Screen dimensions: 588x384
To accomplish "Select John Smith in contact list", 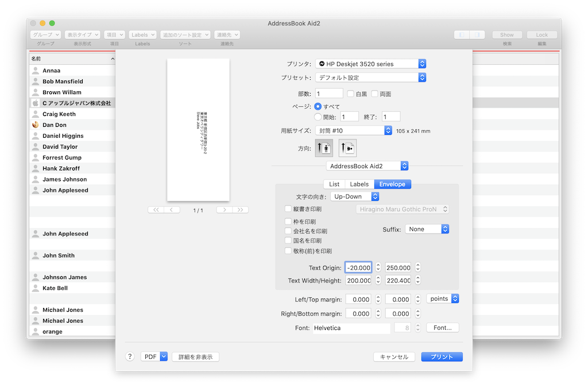I will (x=72, y=255).
